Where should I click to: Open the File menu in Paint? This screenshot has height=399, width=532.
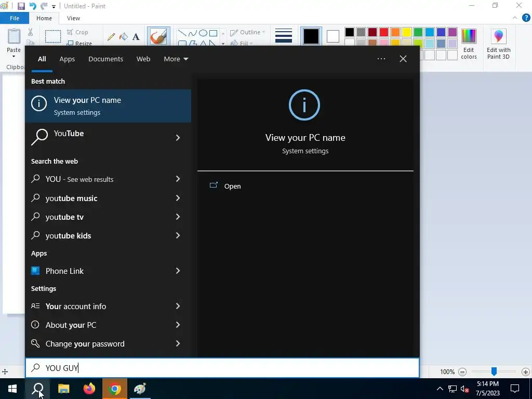(x=14, y=18)
